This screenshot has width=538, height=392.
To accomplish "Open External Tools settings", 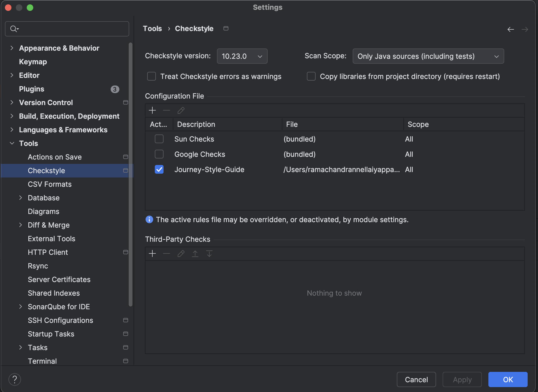I will tap(52, 239).
